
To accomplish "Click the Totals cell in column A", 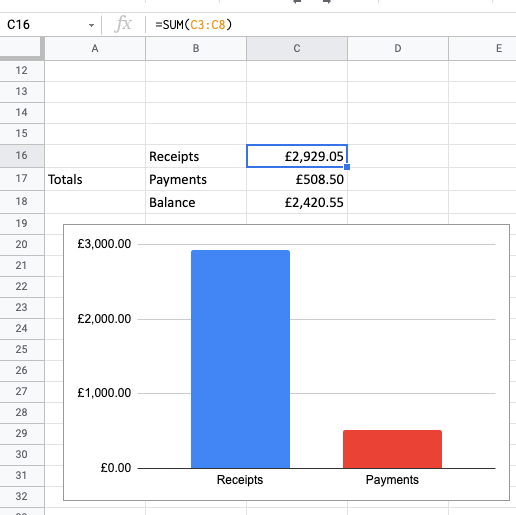I will [95, 179].
